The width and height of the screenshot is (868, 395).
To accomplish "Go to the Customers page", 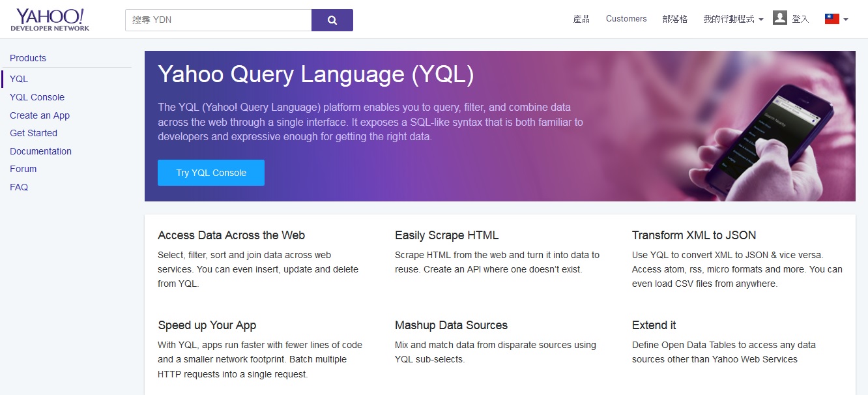I will tap(626, 19).
